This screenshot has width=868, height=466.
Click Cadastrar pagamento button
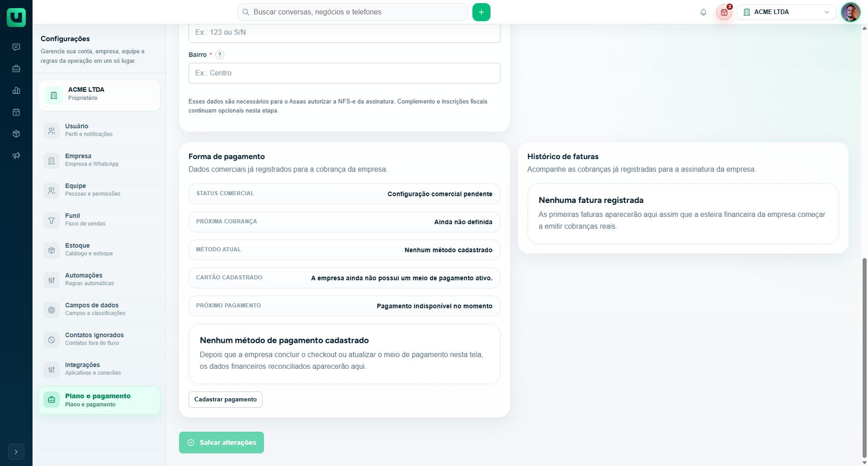(x=226, y=399)
